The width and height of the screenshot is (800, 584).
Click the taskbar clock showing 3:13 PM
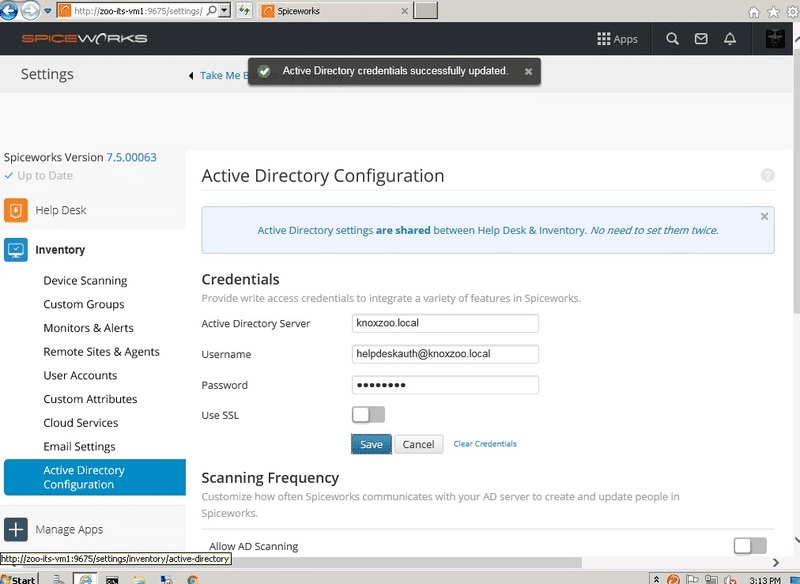[765, 580]
